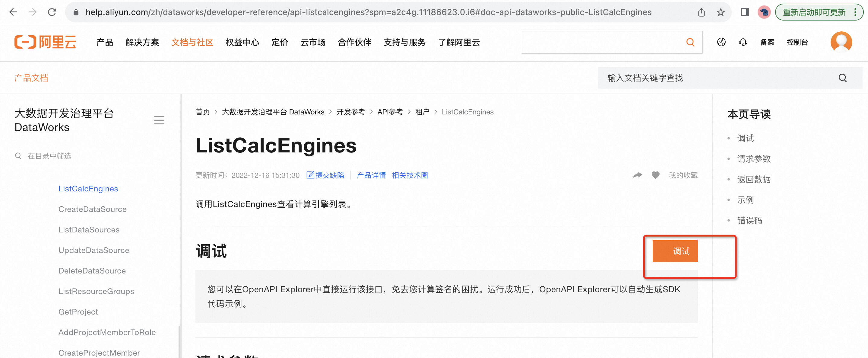Bookmark this page with the star icon
The width and height of the screenshot is (868, 358).
[x=721, y=12]
